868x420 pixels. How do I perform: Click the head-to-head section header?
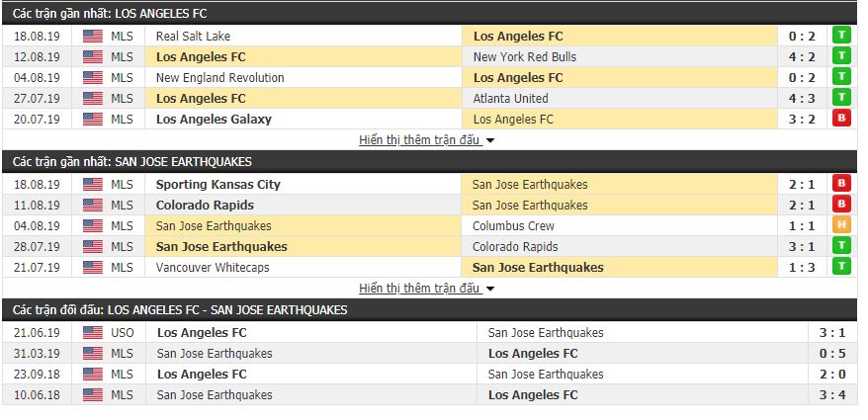click(180, 310)
